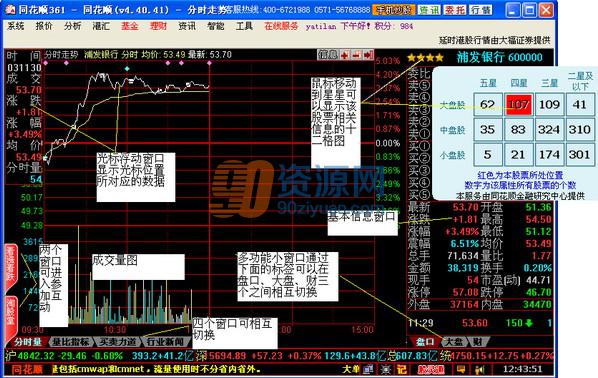Click the chat message icon in status bar
Image resolution: width=598 pixels, height=378 pixels.
(461, 369)
